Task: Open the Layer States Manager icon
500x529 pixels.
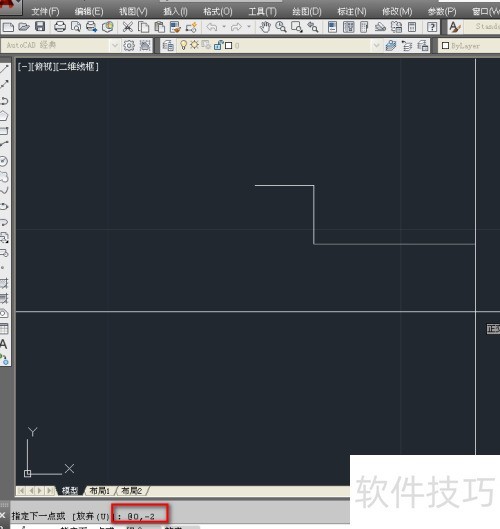Action: (x=423, y=45)
